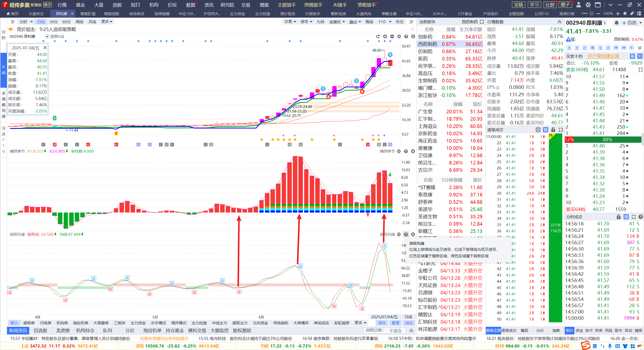The width and height of the screenshot is (644, 350).
Task: Open the 信号 dropdown in chart toolbar
Action: tap(306, 22)
